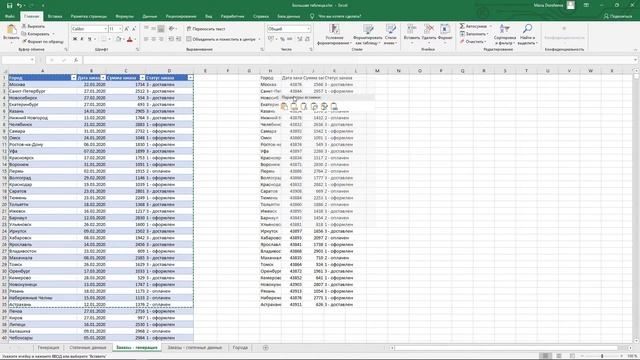
Task: Click the fill color bucket icon
Action: coord(118,39)
